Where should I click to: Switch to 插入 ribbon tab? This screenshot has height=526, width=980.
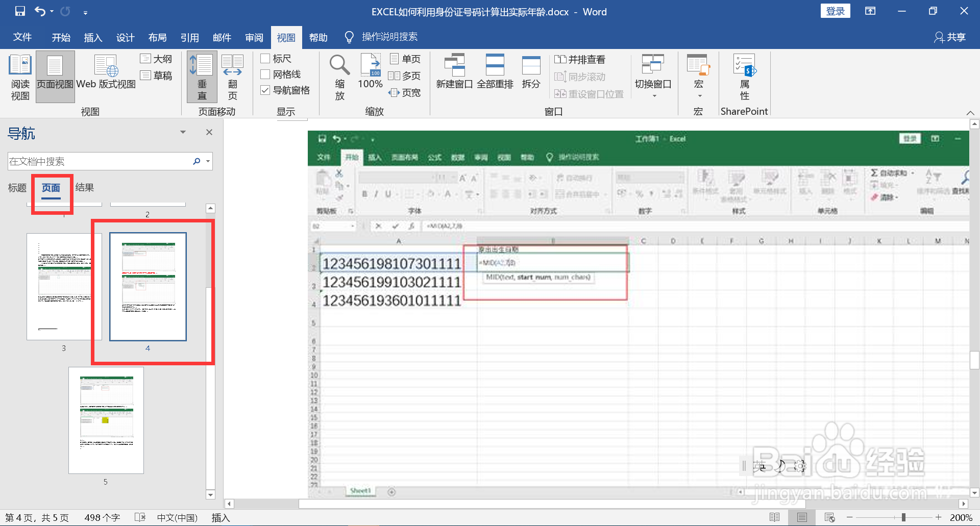(93, 38)
